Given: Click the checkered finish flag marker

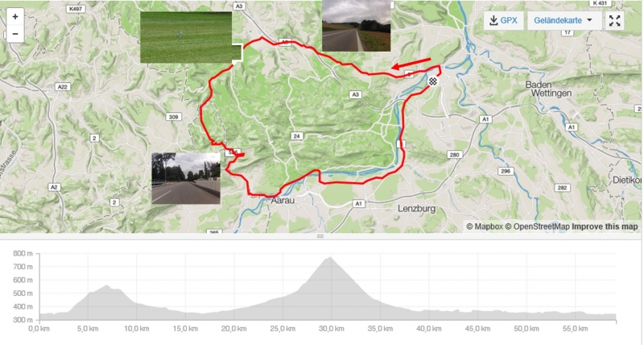Looking at the screenshot, I should coord(433,81).
